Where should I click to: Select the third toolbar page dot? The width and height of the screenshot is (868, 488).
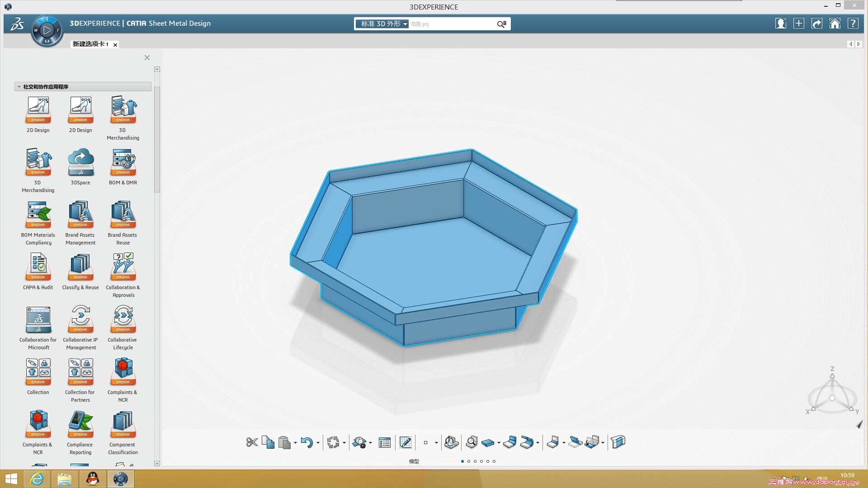click(x=475, y=461)
